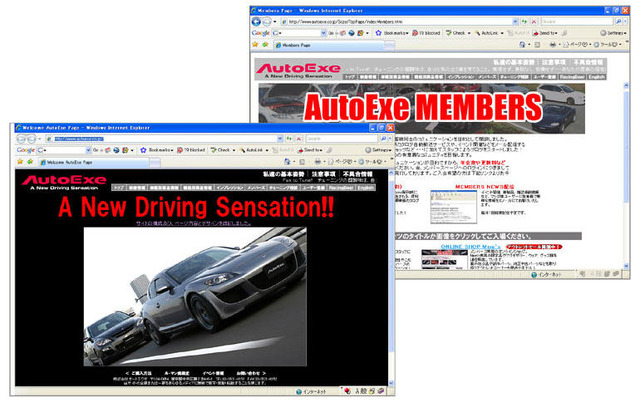Expand address dropdown in Welcome AutoExe window
The height and width of the screenshot is (400, 640).
280,139
